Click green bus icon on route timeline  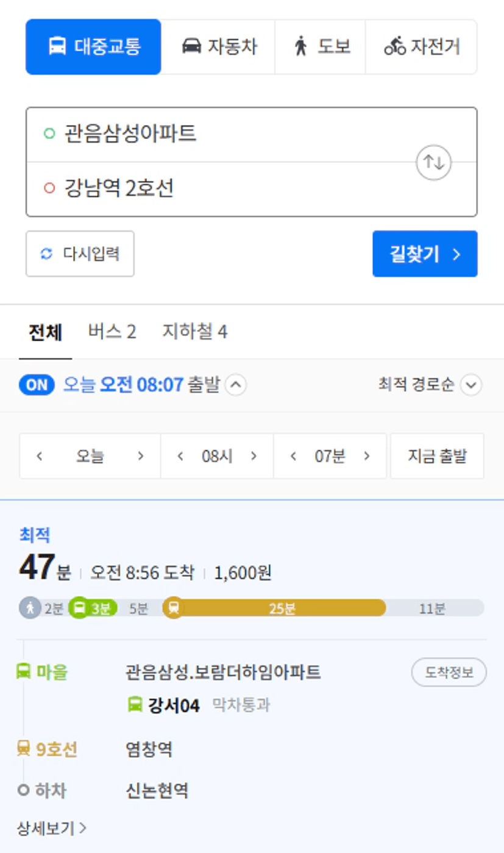click(x=79, y=608)
